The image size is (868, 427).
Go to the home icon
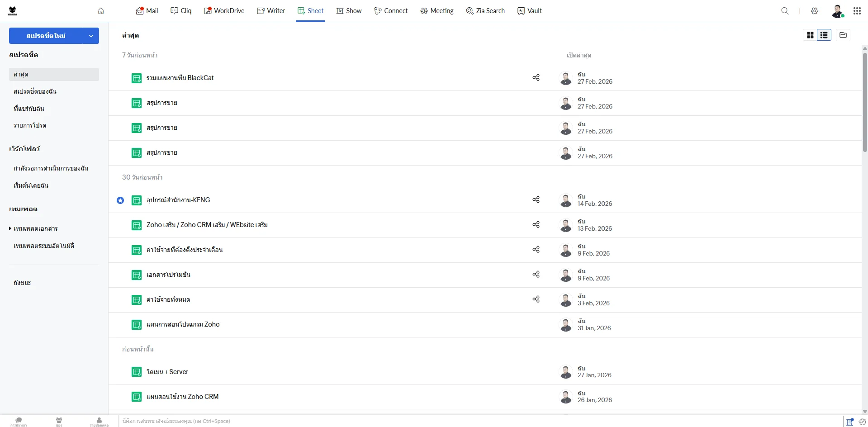[101, 11]
